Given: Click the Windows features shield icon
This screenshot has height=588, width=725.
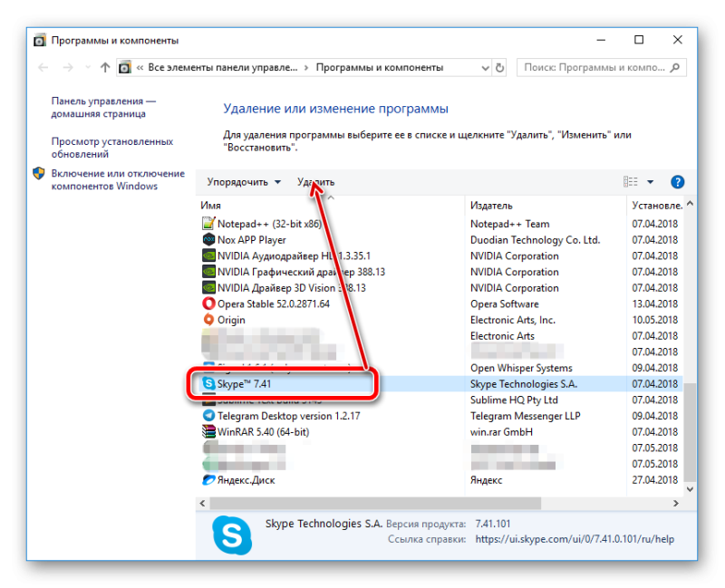Looking at the screenshot, I should 39,173.
